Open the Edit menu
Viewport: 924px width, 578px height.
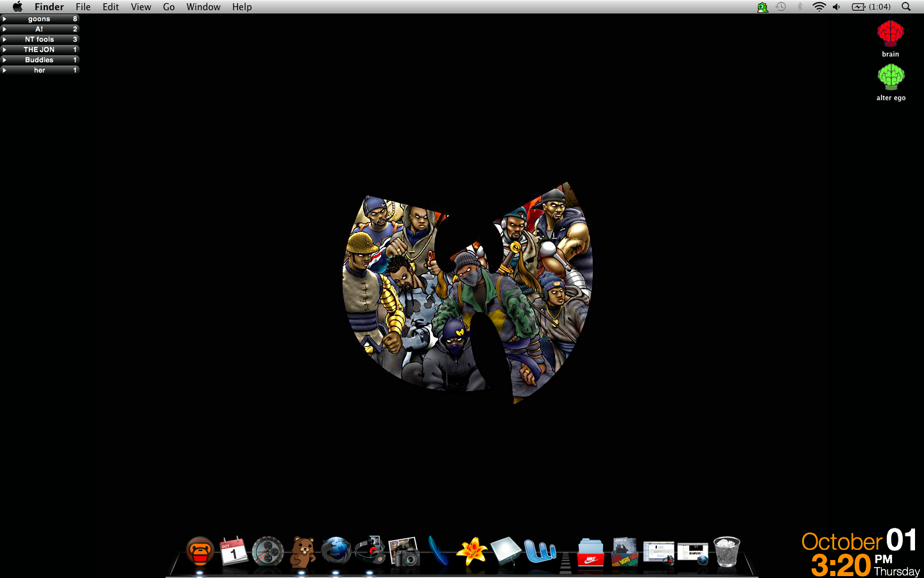110,6
